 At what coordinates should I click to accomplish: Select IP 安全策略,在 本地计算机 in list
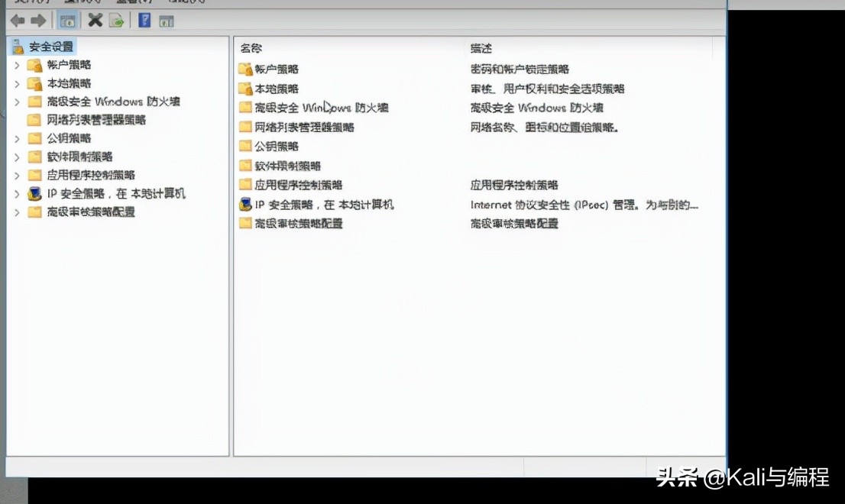pos(324,205)
